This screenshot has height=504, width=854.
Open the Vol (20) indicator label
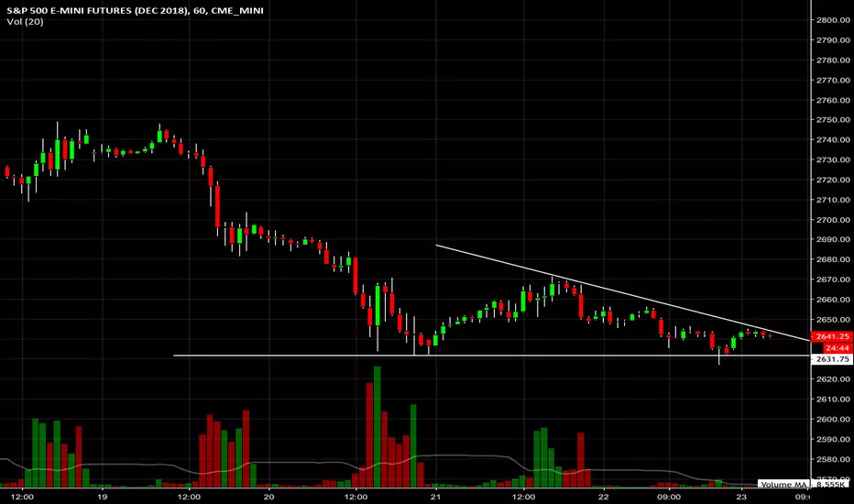point(25,22)
